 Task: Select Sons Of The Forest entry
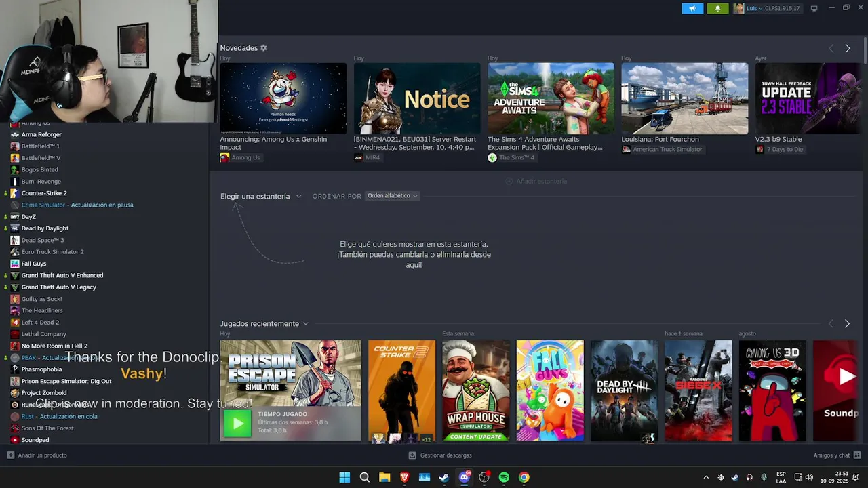coord(47,428)
